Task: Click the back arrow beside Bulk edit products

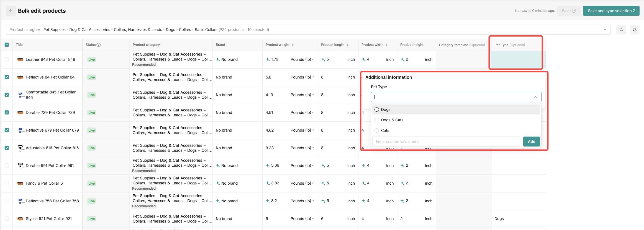Action: 11,11
